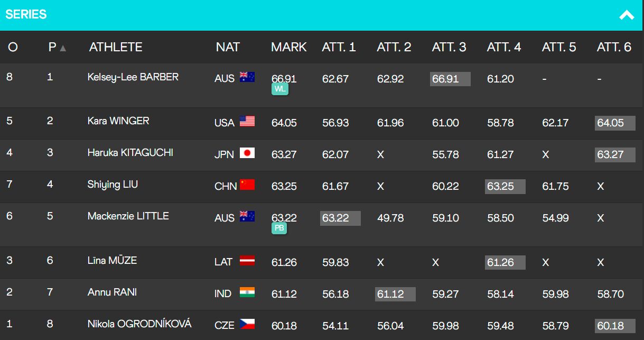Collapse the SERIES panel chevron

(627, 15)
